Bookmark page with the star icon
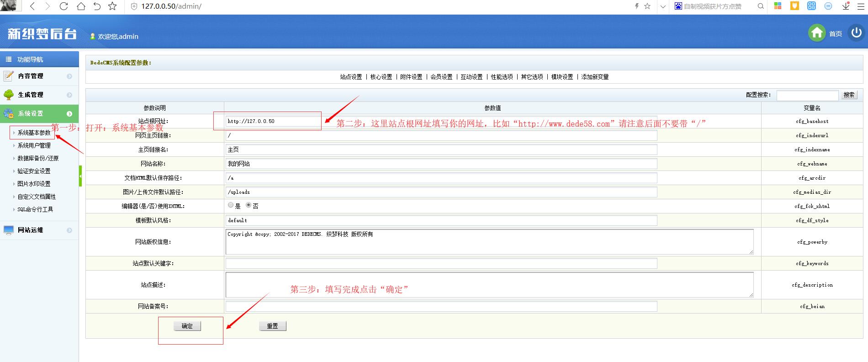This screenshot has height=362, width=868. (112, 6)
